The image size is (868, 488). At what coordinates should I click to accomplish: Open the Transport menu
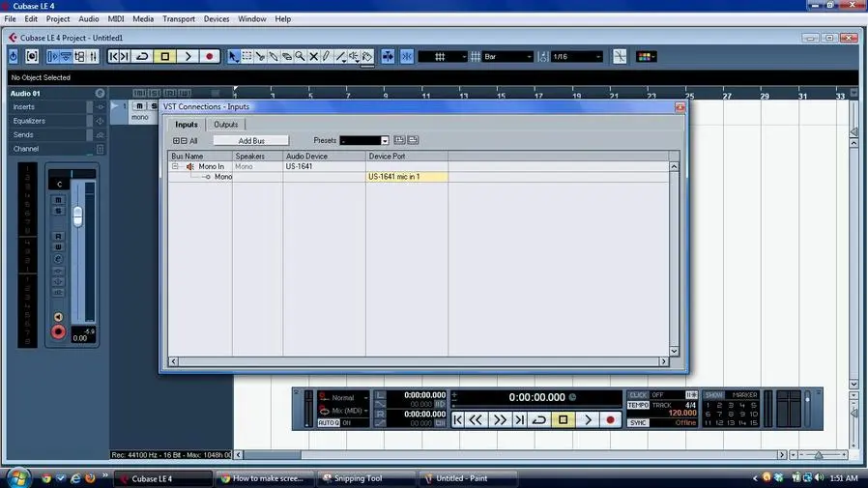pyautogui.click(x=179, y=18)
